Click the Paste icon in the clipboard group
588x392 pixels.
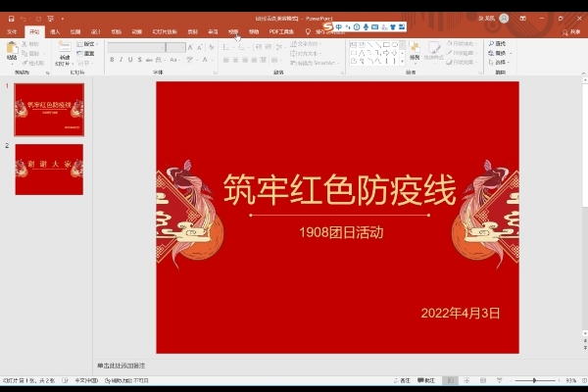tap(12, 50)
